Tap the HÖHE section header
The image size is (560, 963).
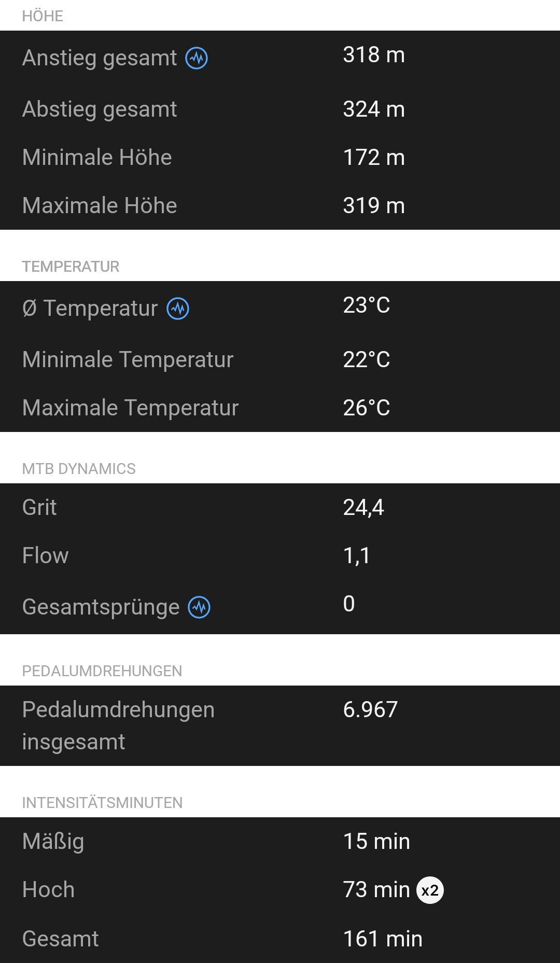pyautogui.click(x=43, y=16)
